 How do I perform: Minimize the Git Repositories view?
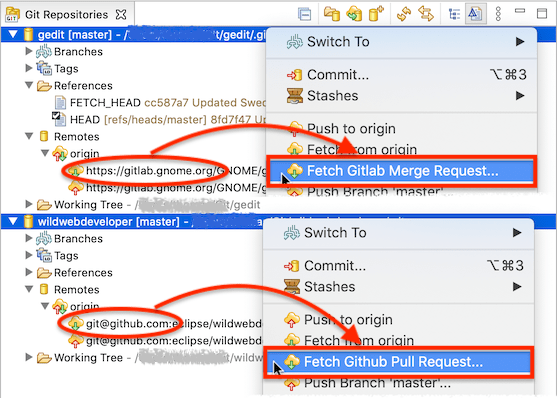coord(520,11)
